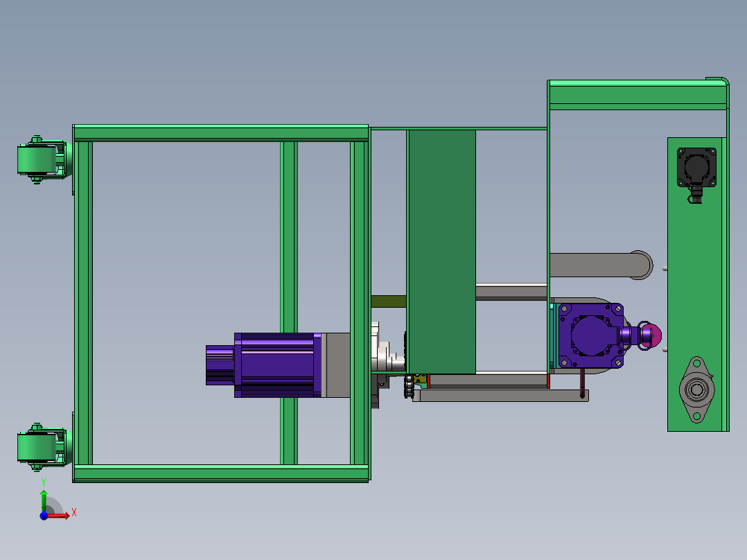Screen dimensions: 747x560
Task: Pick the small chain sprocket
Action: point(409,386)
